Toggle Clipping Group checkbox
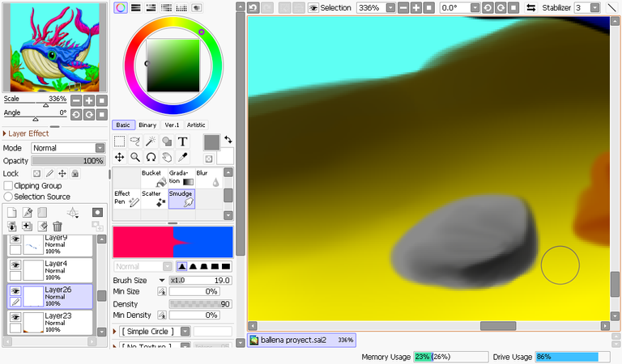This screenshot has height=364, width=622. [x=8, y=186]
